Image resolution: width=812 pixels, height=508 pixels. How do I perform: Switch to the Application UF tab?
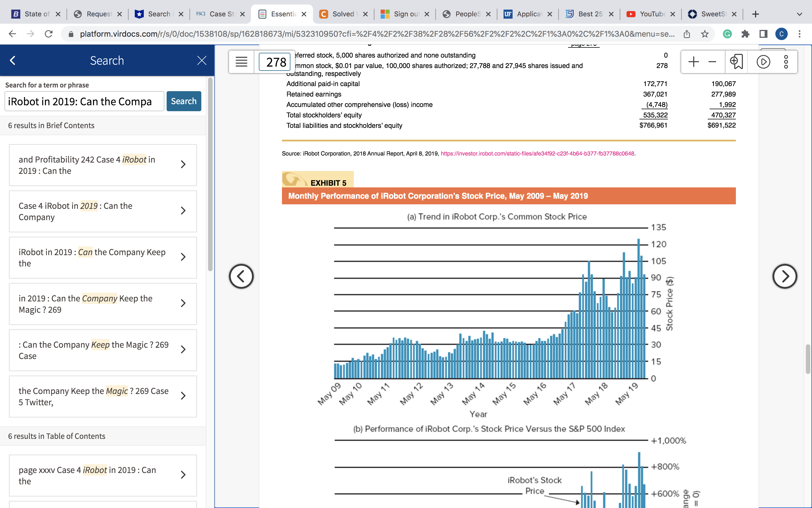click(x=528, y=14)
